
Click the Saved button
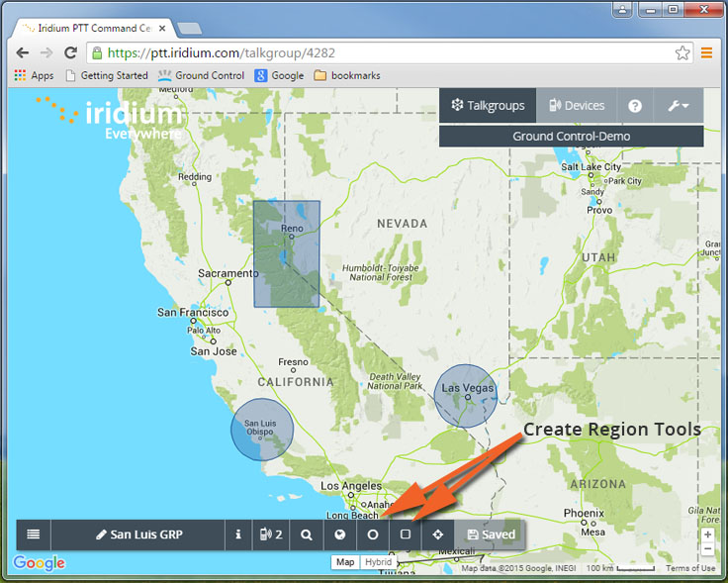(490, 534)
